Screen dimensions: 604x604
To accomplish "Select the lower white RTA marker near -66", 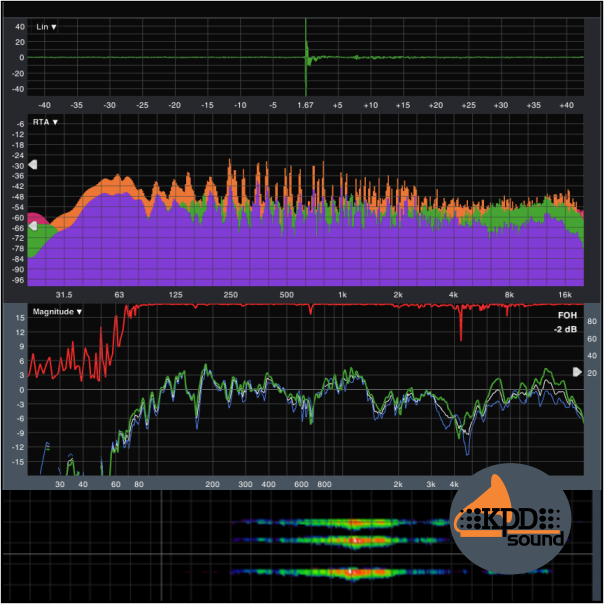I will (33, 226).
